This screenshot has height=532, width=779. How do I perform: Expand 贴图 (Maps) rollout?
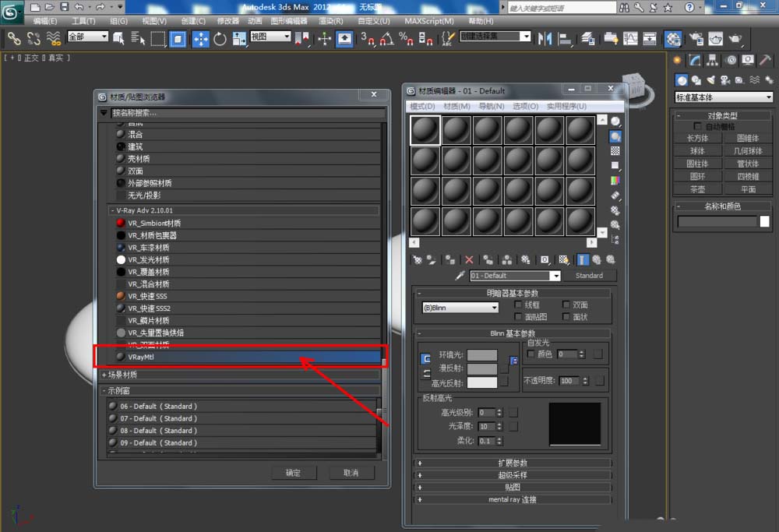(513, 488)
